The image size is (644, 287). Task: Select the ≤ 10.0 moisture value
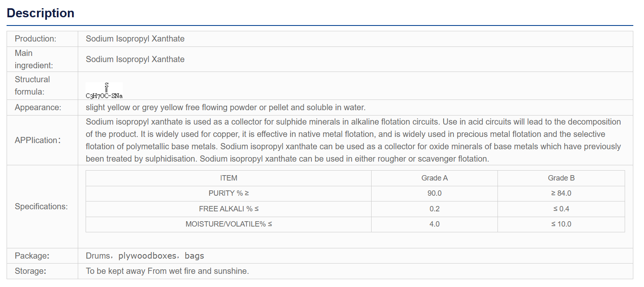561,224
